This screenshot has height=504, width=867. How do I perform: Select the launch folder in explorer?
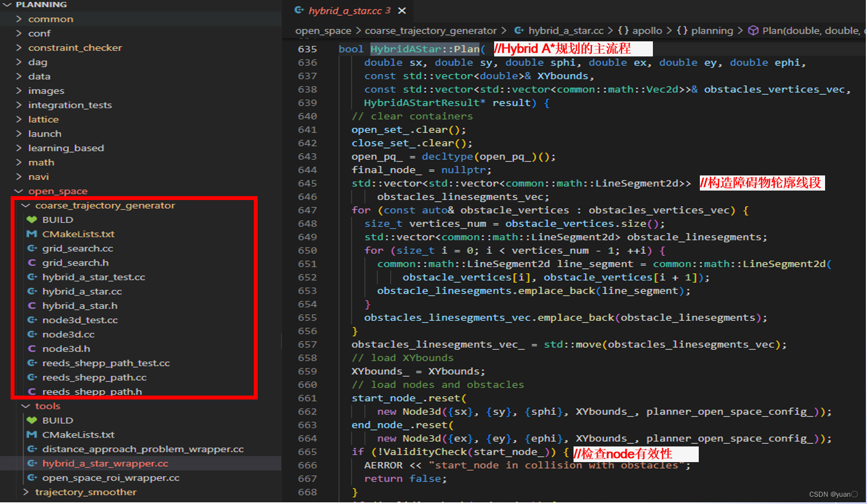pos(45,134)
